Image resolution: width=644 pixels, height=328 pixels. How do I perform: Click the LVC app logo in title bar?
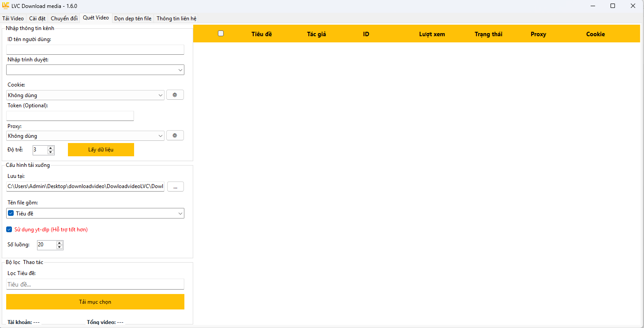6,6
